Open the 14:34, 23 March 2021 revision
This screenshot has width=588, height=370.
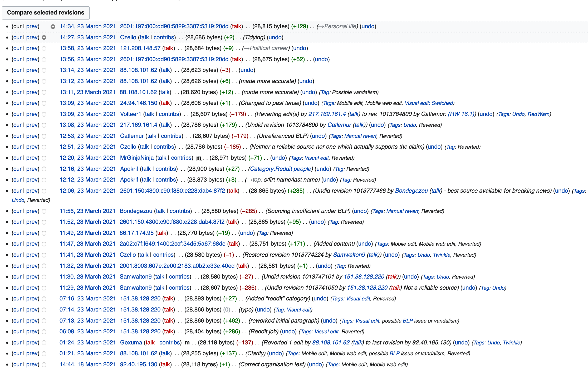coord(87,26)
